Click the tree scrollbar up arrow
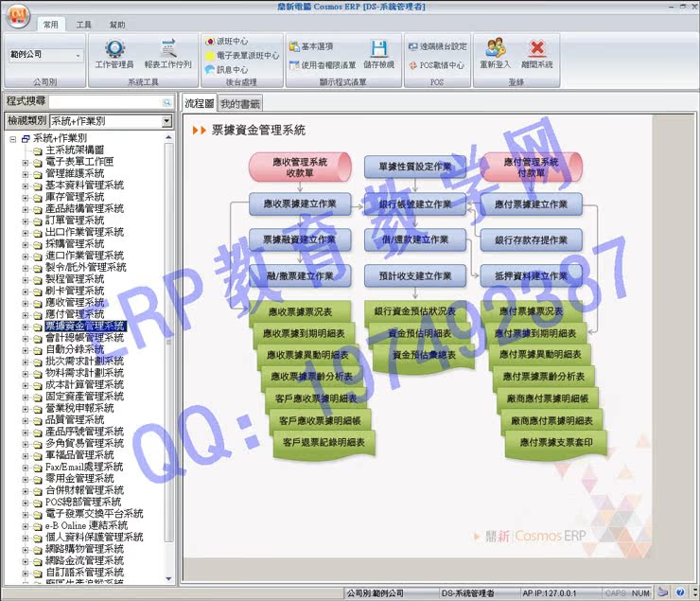The image size is (700, 601). coord(168,137)
